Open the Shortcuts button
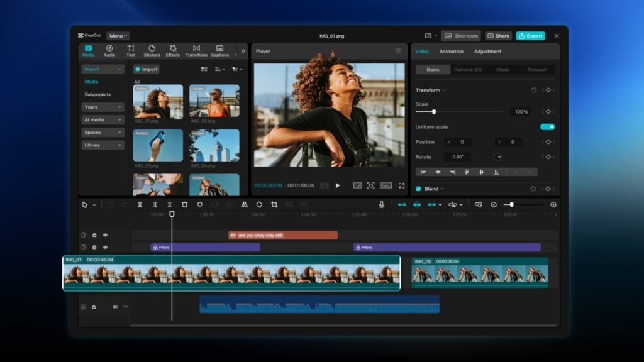The image size is (644, 362). pyautogui.click(x=461, y=36)
